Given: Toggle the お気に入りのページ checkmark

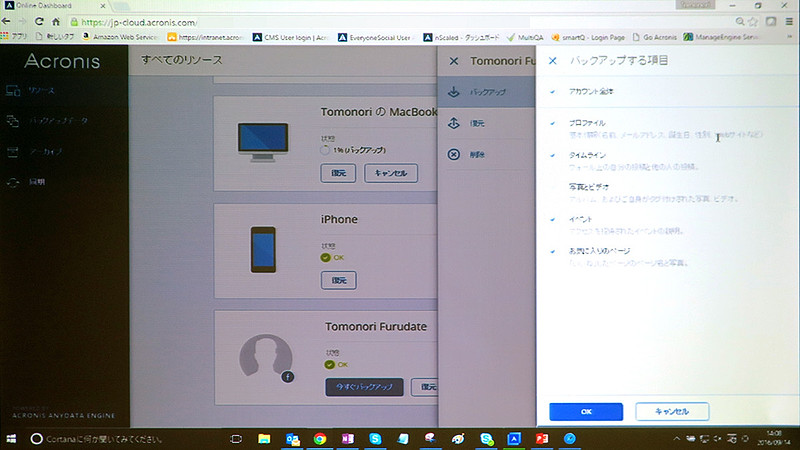Looking at the screenshot, I should click(553, 251).
